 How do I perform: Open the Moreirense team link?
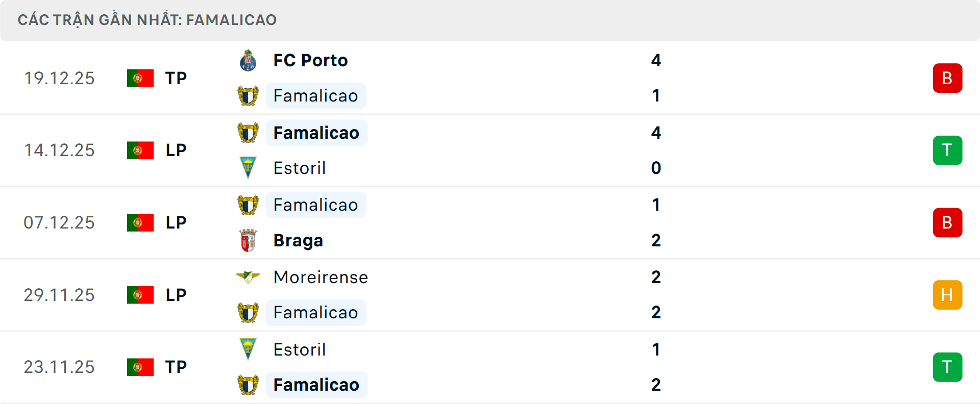click(x=321, y=277)
